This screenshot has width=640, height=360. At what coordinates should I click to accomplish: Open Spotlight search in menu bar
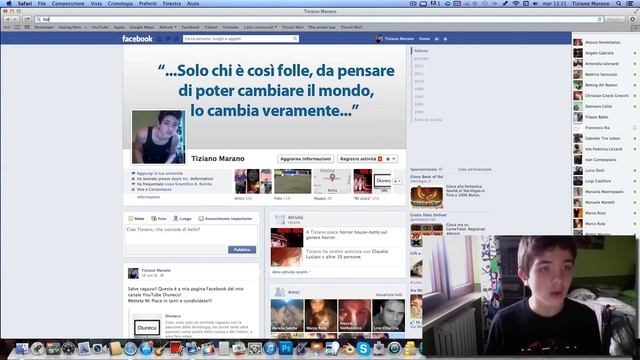click(x=619, y=4)
